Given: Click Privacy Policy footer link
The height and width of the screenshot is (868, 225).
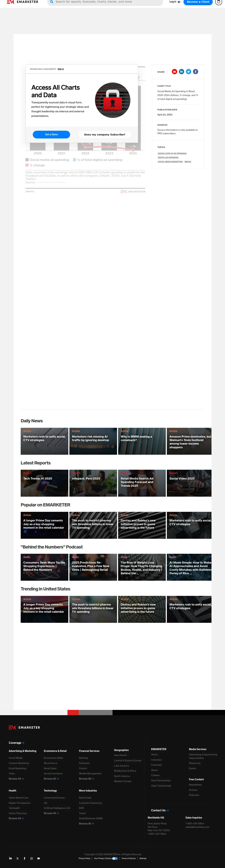Looking at the screenshot, I should 84,858.
